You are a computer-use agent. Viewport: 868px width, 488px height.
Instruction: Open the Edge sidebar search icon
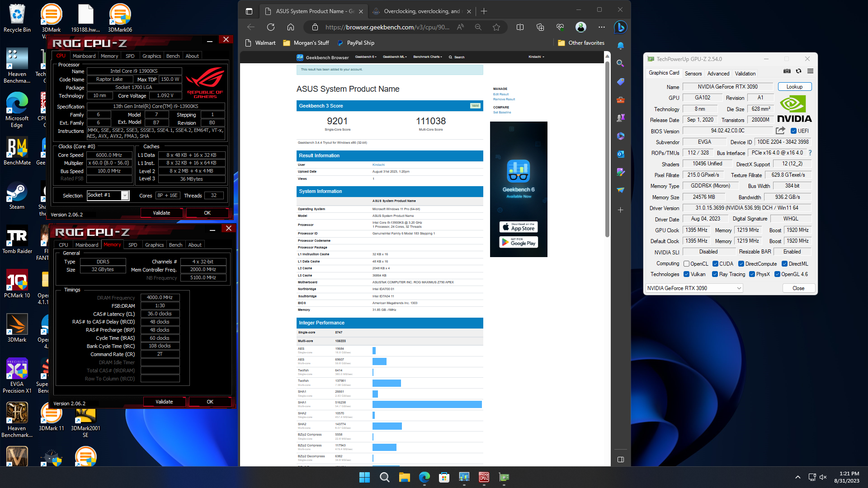click(621, 64)
